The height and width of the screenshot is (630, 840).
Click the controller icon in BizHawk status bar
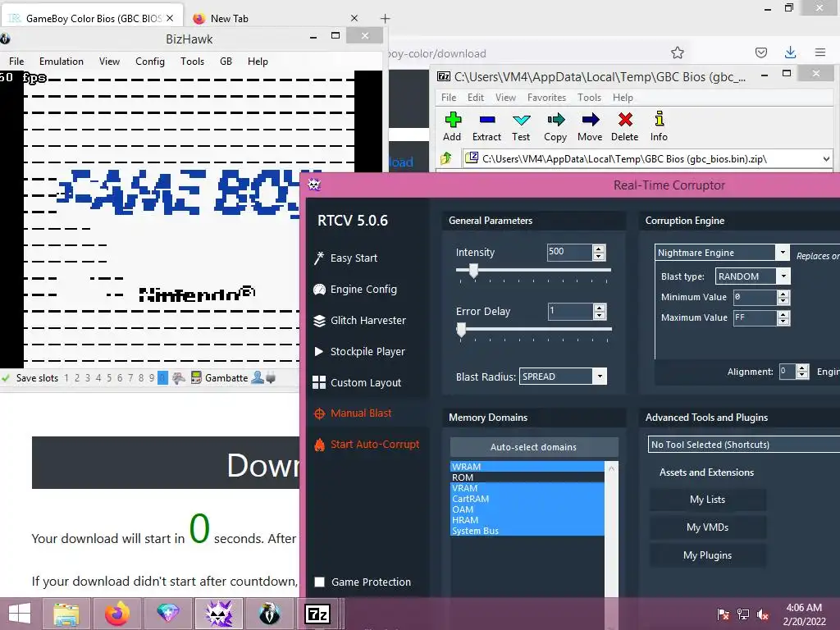(178, 377)
